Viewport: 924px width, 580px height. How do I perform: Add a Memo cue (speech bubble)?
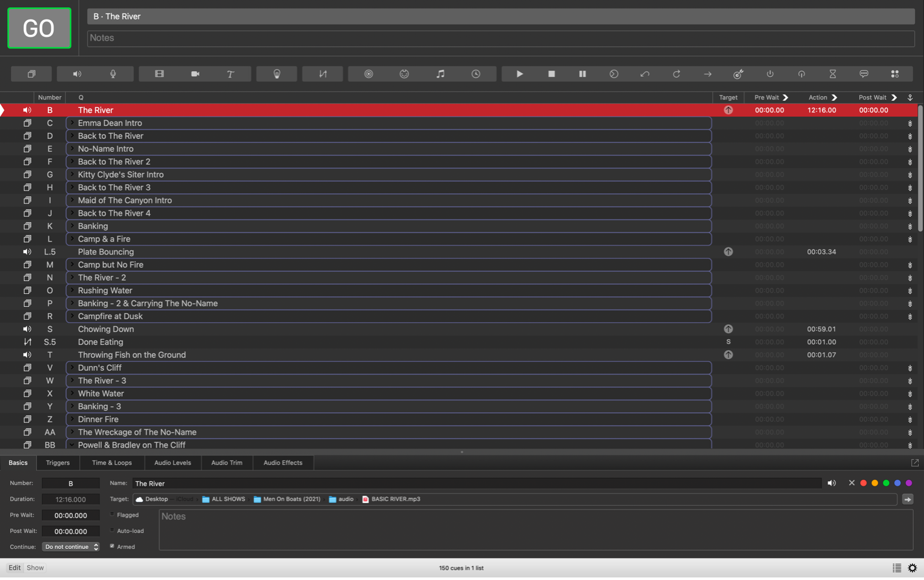(x=864, y=74)
